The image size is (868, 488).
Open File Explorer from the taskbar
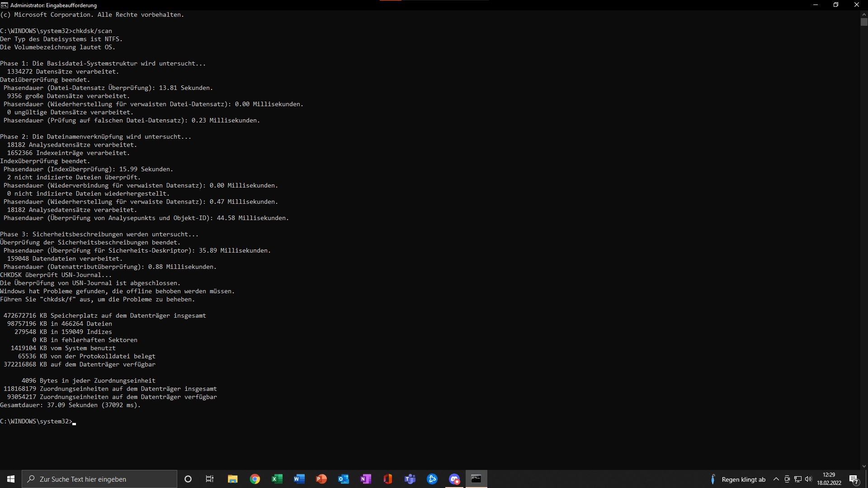coord(232,479)
